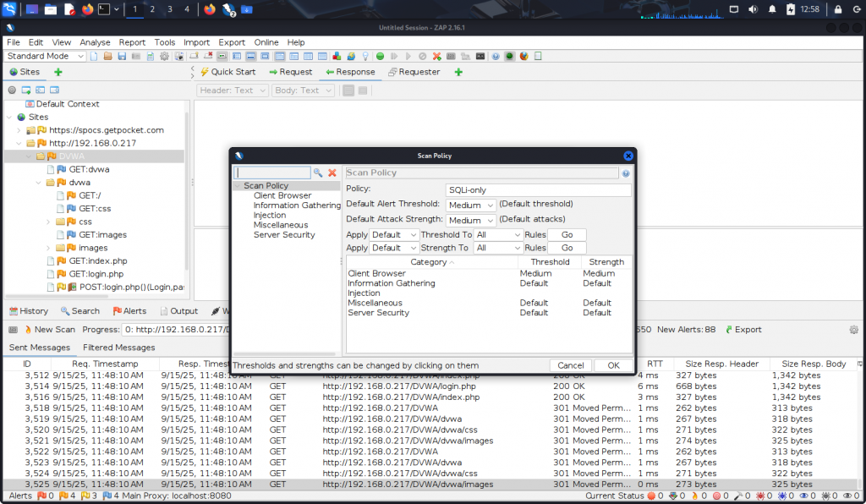Open the Options gear icon in toolbar

(165, 56)
